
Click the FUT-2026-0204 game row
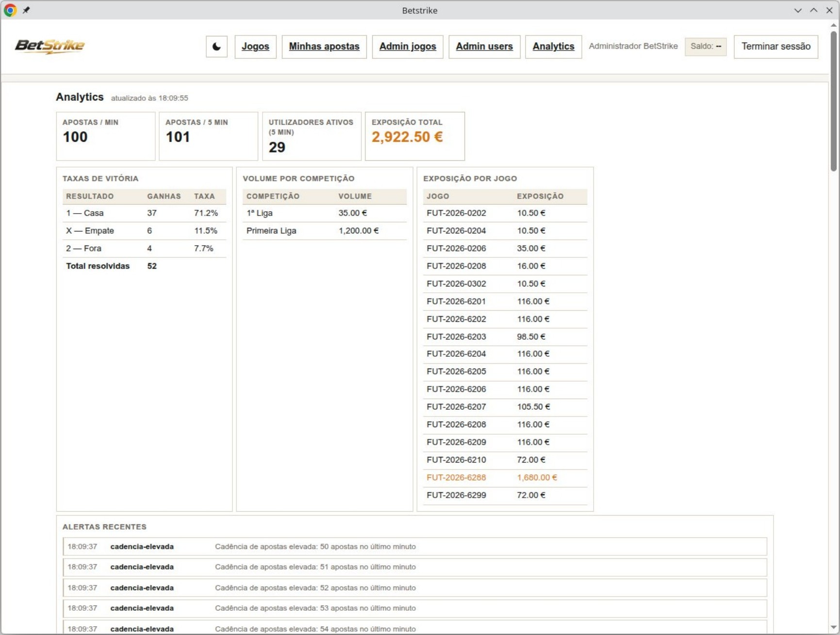[505, 231]
